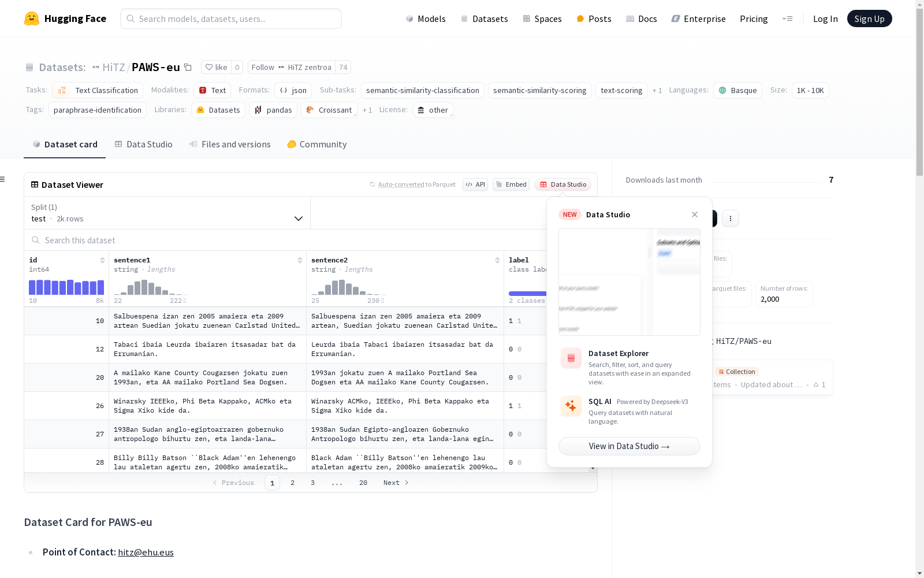Go to page 20 of the dataset
This screenshot has height=578, width=924.
[363, 483]
